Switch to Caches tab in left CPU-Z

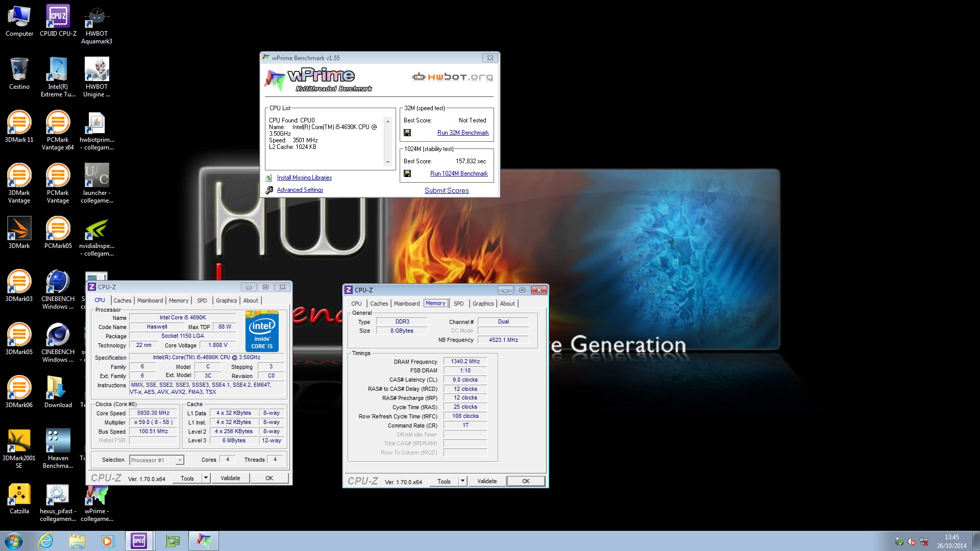(122, 300)
